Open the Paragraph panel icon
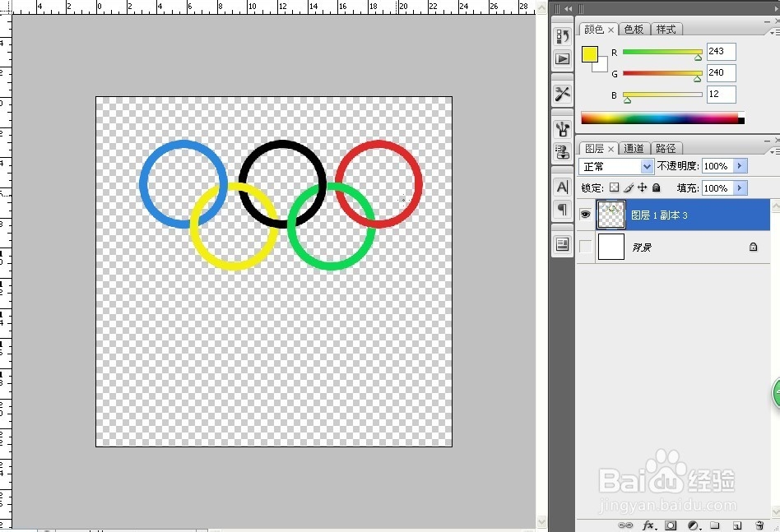This screenshot has width=780, height=532. pyautogui.click(x=563, y=210)
